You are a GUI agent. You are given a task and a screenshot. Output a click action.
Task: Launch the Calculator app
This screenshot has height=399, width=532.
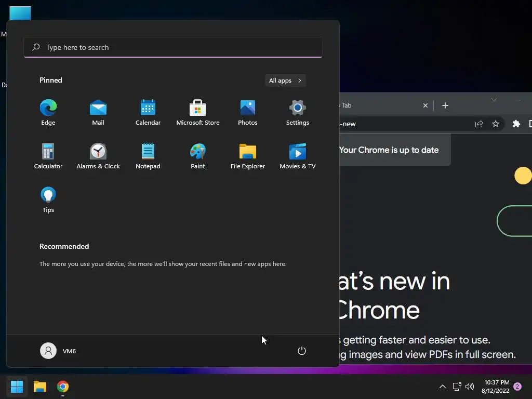click(48, 156)
